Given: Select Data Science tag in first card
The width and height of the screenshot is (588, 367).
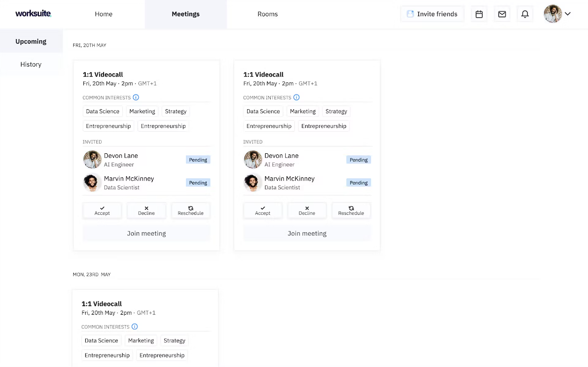Looking at the screenshot, I should coord(103,111).
